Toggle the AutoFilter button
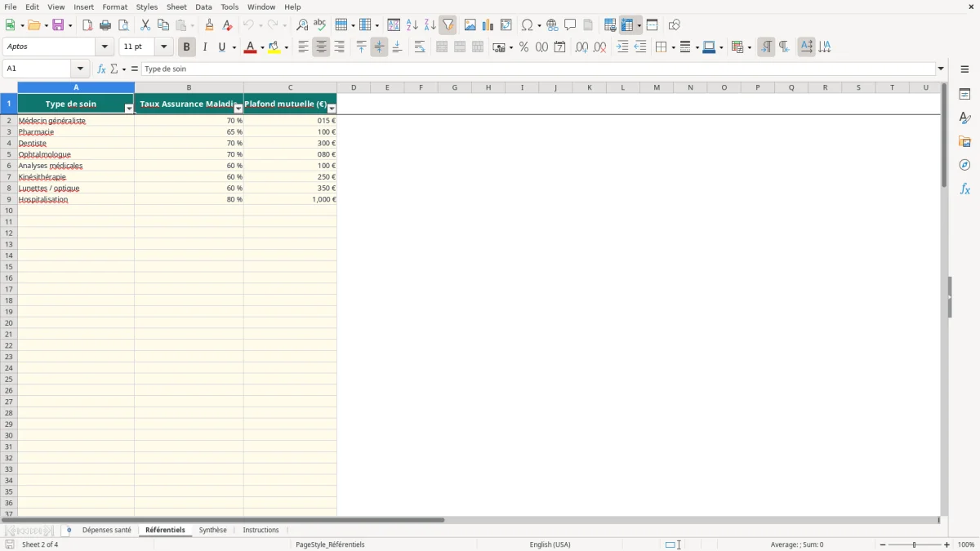The width and height of the screenshot is (980, 551). pos(448,25)
